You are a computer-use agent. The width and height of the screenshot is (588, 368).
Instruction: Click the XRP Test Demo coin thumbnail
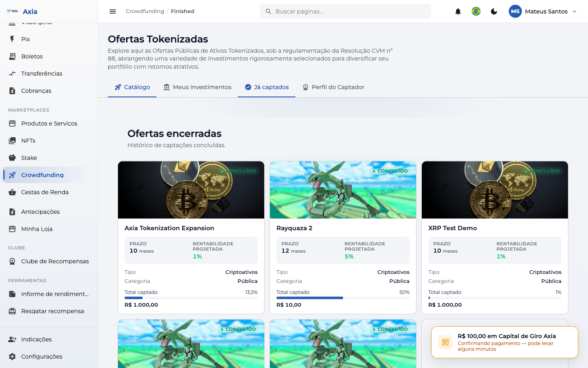tap(495, 190)
